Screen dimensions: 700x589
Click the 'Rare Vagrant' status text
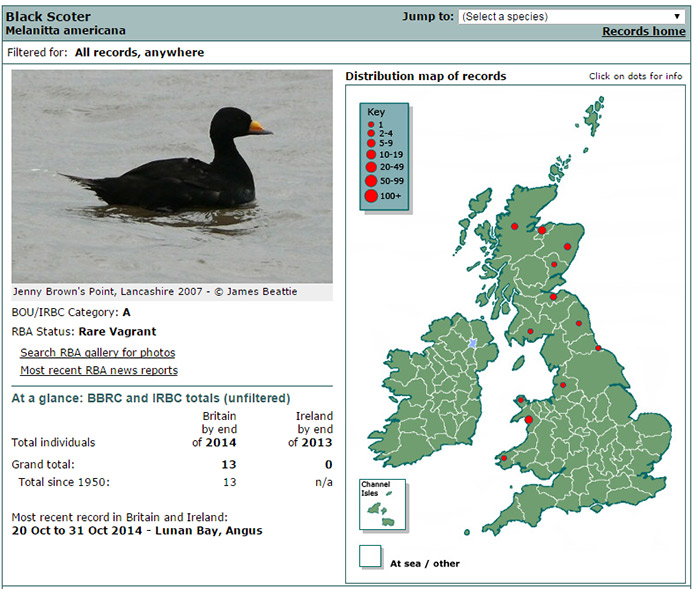(117, 331)
